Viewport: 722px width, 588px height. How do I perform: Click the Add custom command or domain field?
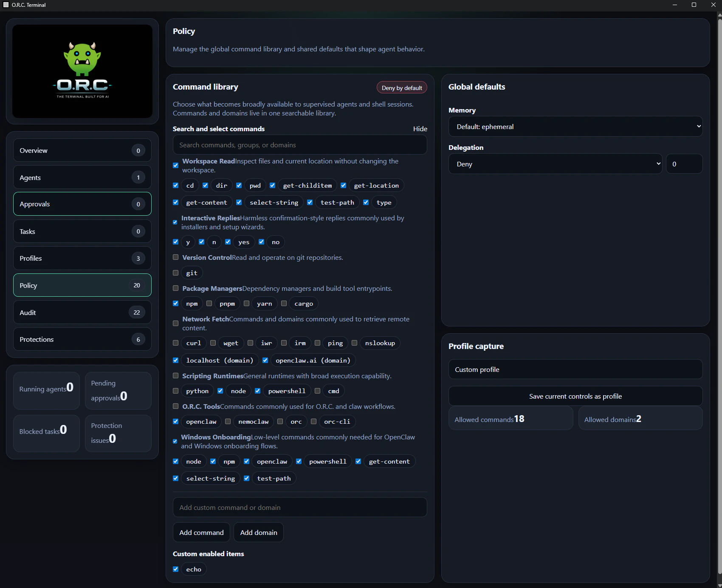point(300,507)
